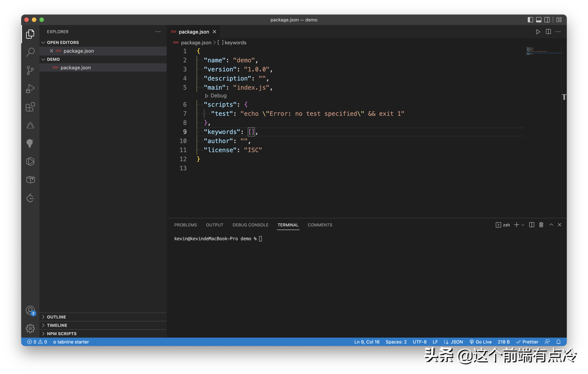Select package.json under DEMO folder
Image resolution: width=588 pixels, height=374 pixels.
[103, 68]
